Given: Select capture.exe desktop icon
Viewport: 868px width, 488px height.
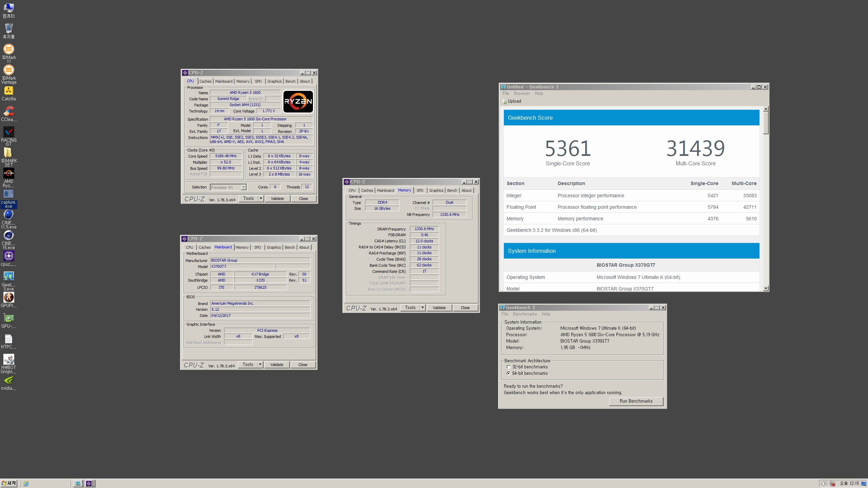Looking at the screenshot, I should tap(8, 199).
